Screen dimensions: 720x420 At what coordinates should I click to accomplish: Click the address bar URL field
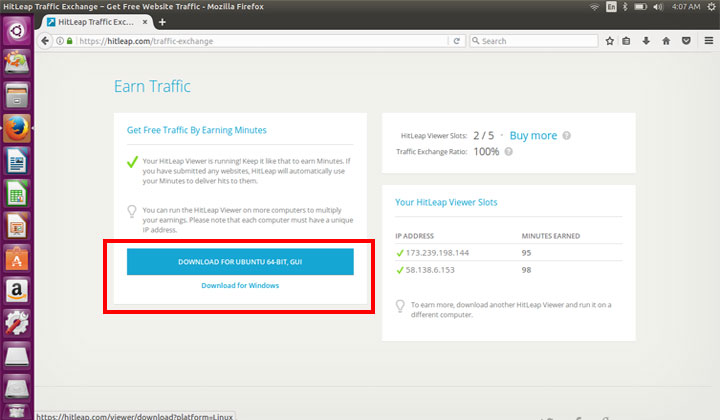(262, 41)
